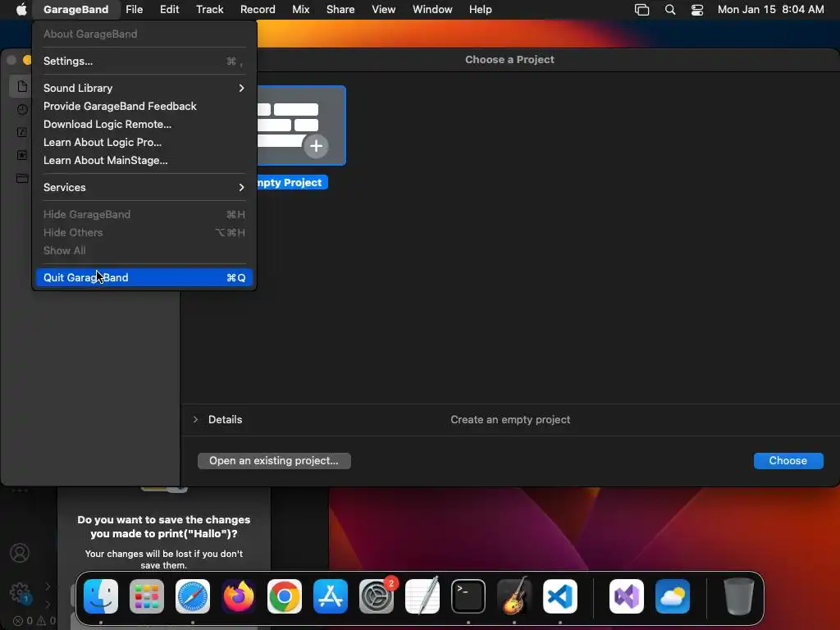The height and width of the screenshot is (630, 840).
Task: Launch Safari from the Dock
Action: tap(193, 596)
